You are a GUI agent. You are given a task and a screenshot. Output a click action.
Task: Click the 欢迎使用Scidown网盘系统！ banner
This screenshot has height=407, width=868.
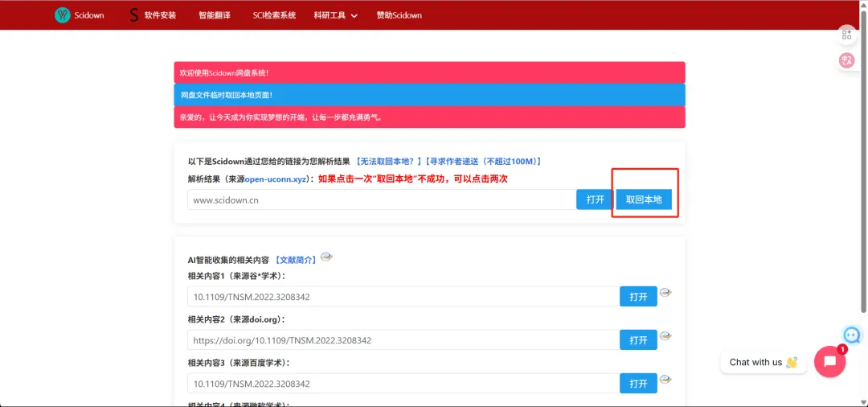pos(429,72)
